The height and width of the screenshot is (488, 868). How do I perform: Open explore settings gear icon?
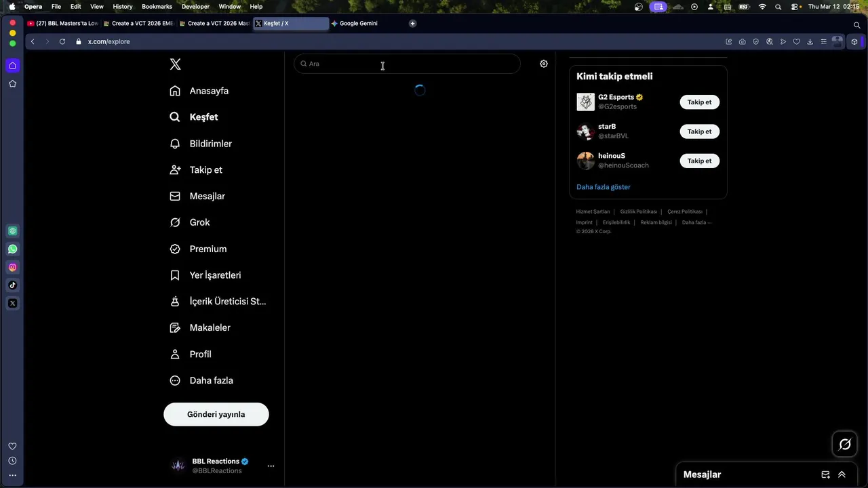pos(544,64)
